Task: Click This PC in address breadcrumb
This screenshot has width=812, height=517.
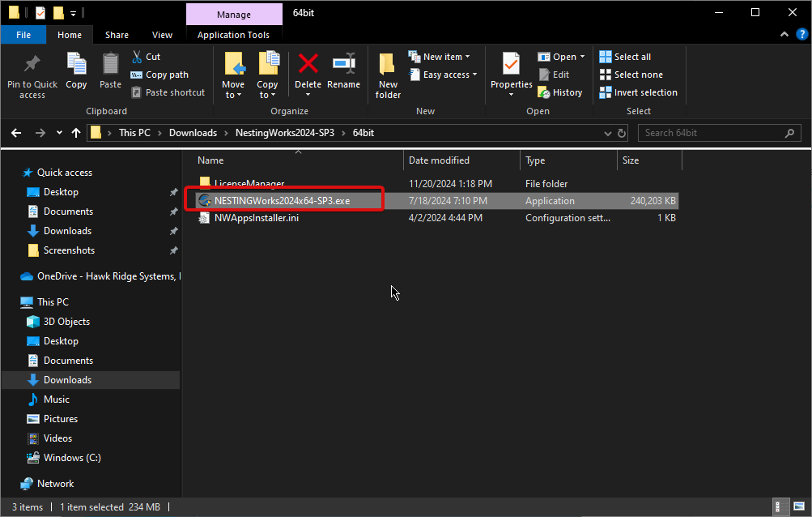Action: point(134,133)
